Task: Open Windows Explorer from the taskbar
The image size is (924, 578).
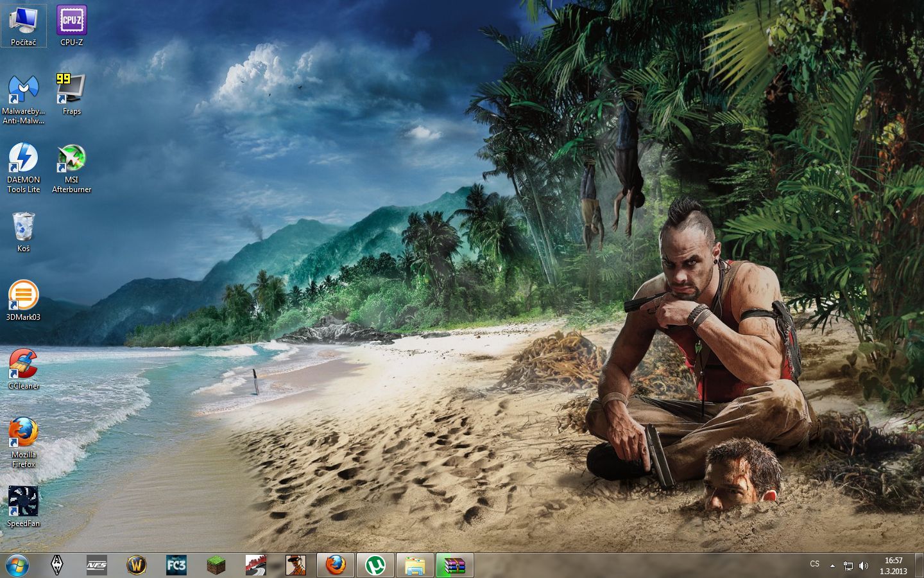Action: pyautogui.click(x=415, y=565)
